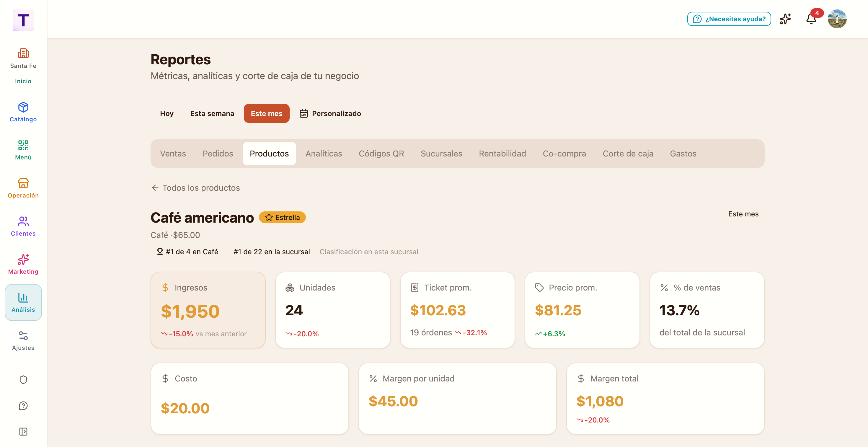Click the ¿Necesitas ayuda? button

(729, 19)
